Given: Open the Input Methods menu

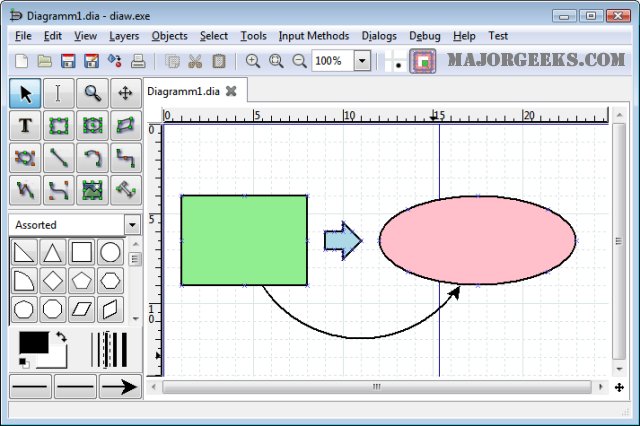Looking at the screenshot, I should [x=314, y=36].
